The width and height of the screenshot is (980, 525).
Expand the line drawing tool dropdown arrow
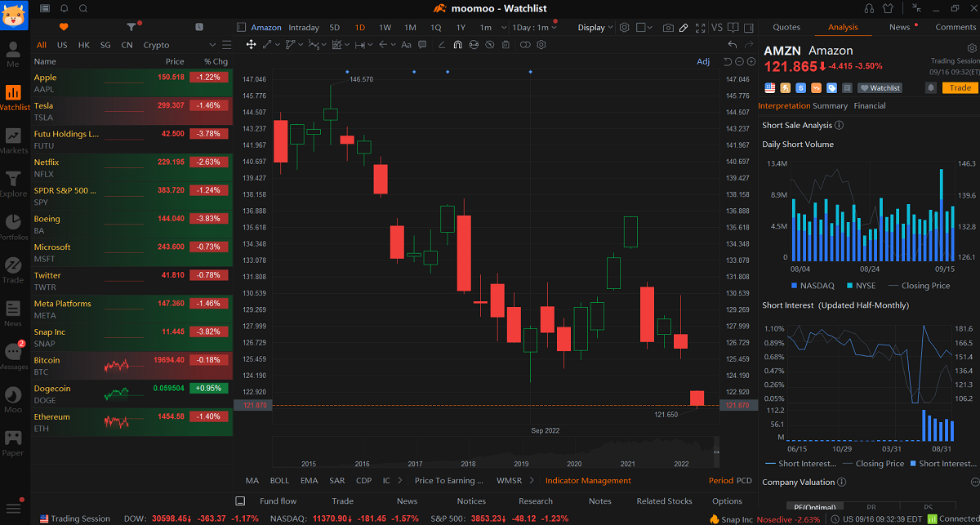click(278, 45)
